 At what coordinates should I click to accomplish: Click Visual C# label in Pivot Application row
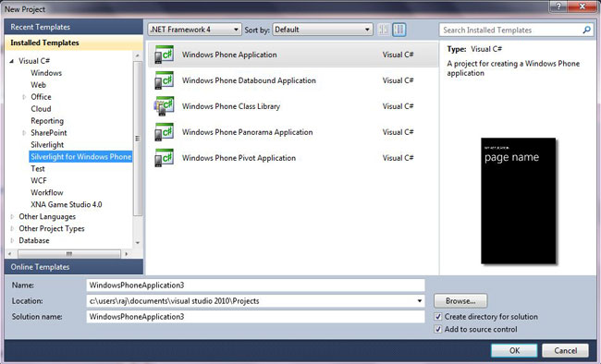coord(398,158)
